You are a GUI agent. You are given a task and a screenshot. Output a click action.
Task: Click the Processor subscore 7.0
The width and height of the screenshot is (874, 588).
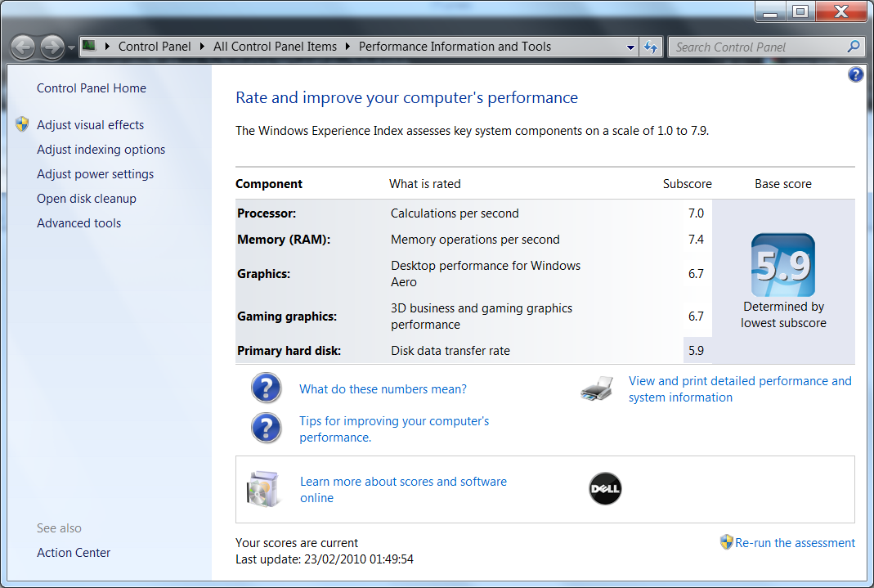[x=696, y=213]
